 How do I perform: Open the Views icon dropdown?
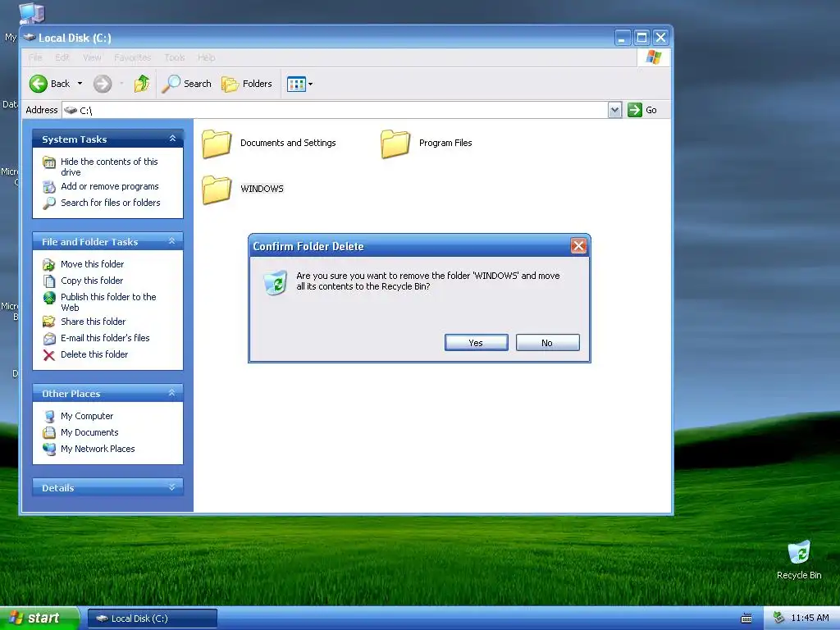(299, 84)
